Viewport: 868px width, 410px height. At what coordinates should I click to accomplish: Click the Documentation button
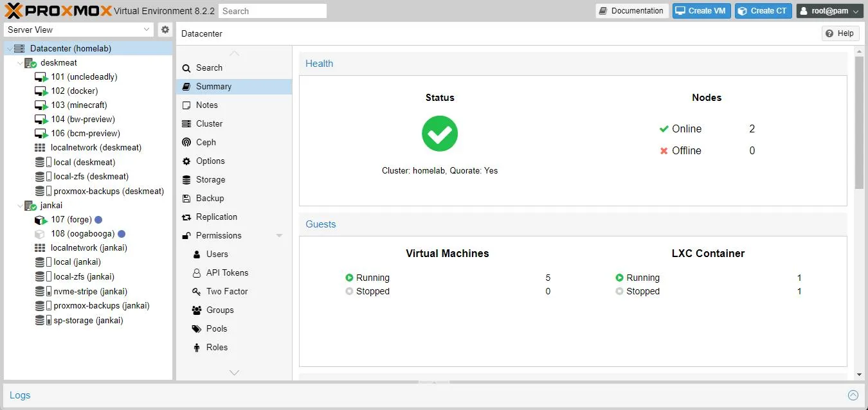click(x=632, y=11)
